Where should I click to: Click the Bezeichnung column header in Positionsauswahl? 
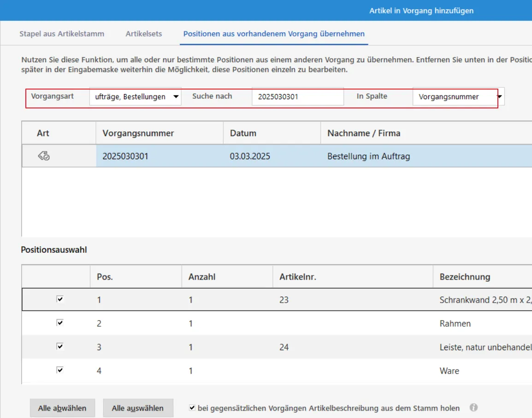[465, 277]
